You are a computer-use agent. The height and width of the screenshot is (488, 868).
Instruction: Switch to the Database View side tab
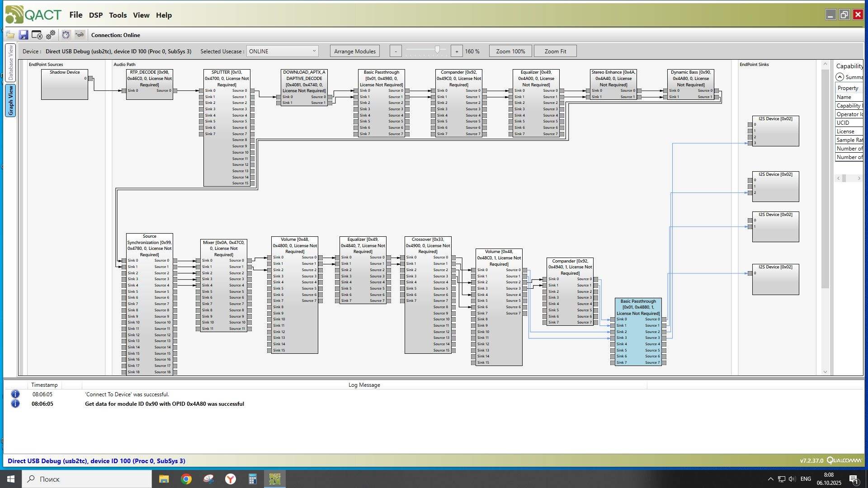(x=10, y=63)
